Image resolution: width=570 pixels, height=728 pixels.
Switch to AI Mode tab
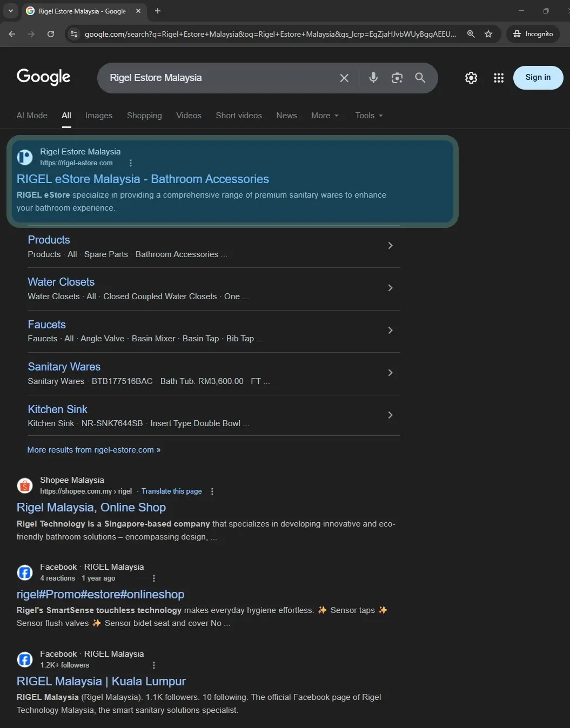coord(32,116)
